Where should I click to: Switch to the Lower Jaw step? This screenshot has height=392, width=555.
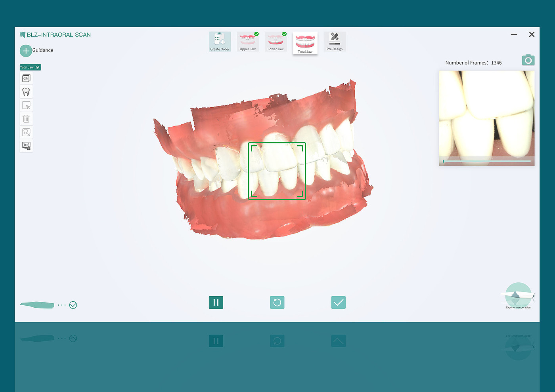click(276, 42)
